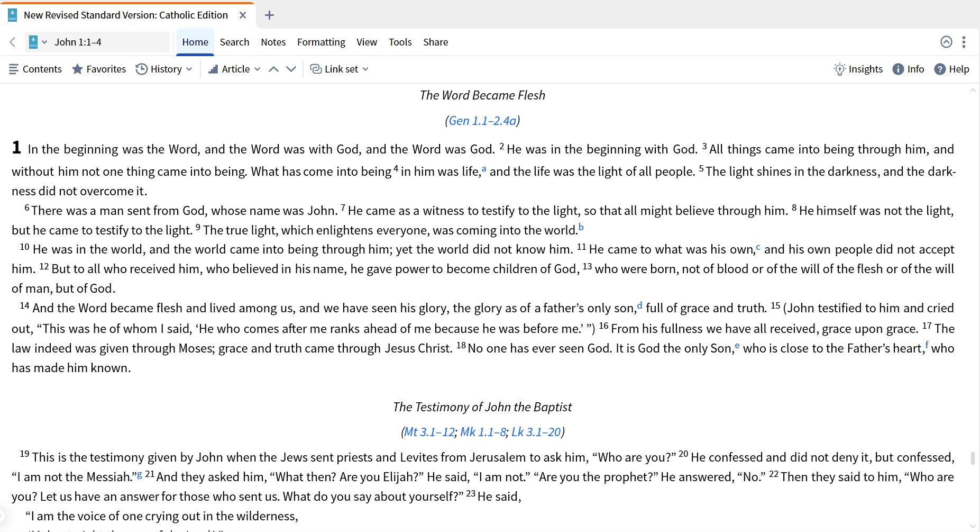The height and width of the screenshot is (532, 980).
Task: Follow the Mk 1.1–8 cross-reference link
Action: tap(483, 432)
